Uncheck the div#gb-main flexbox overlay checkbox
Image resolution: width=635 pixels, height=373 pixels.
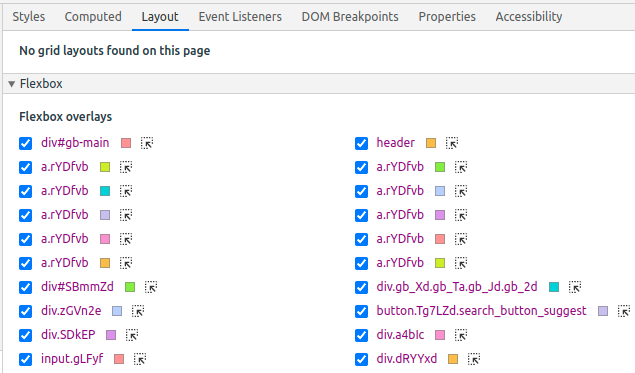point(26,143)
